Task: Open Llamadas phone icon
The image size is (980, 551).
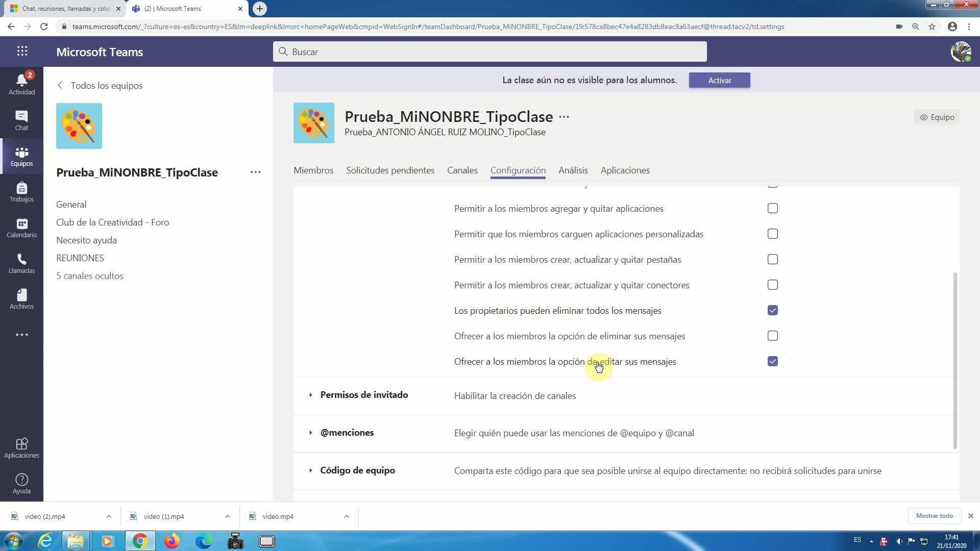Action: point(21,263)
